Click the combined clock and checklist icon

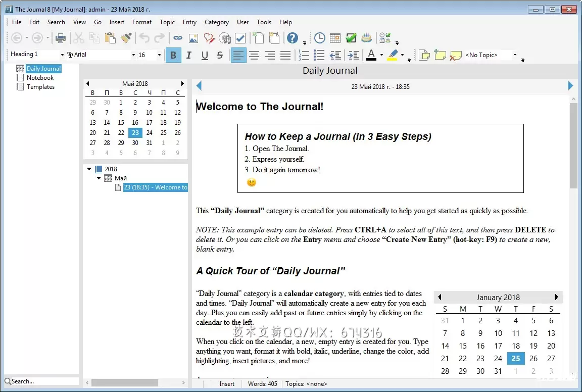pos(385,38)
